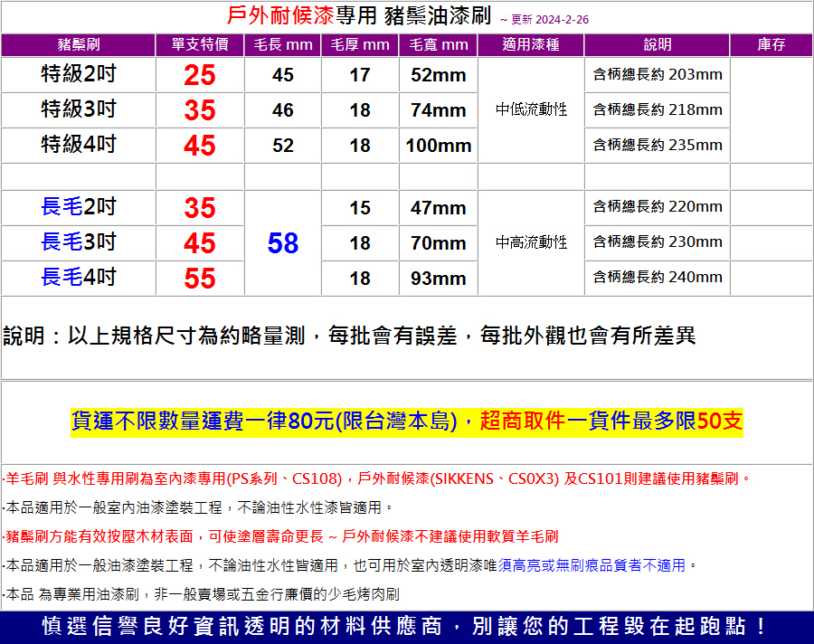Select the 含柄總長約 203mm description

pos(658,75)
